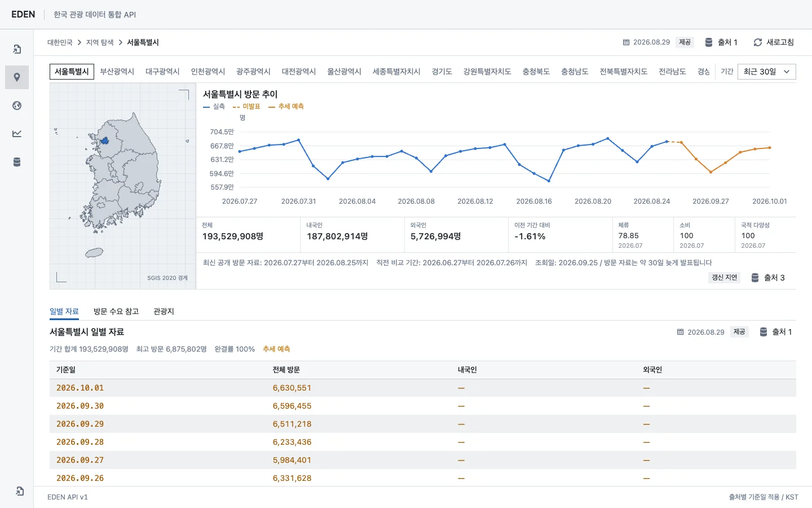Click the top document export sidebar icon
The width and height of the screenshot is (812, 508).
[x=17, y=49]
